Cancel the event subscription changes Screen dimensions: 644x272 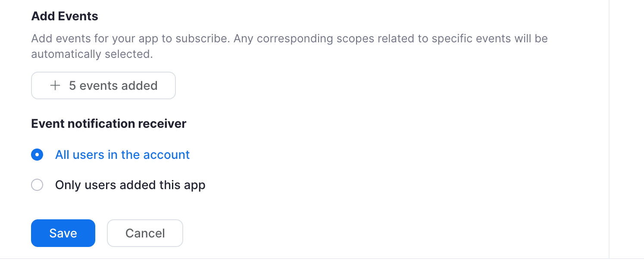tap(145, 233)
